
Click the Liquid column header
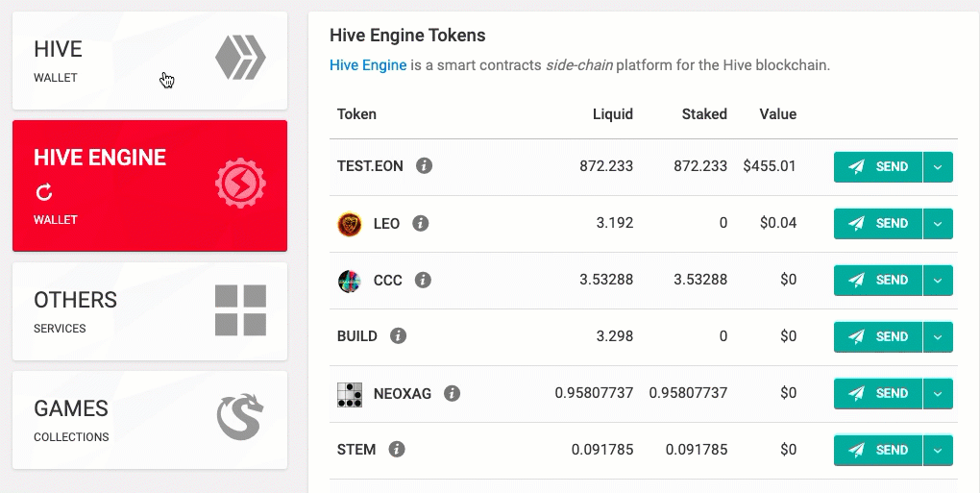[x=613, y=114]
